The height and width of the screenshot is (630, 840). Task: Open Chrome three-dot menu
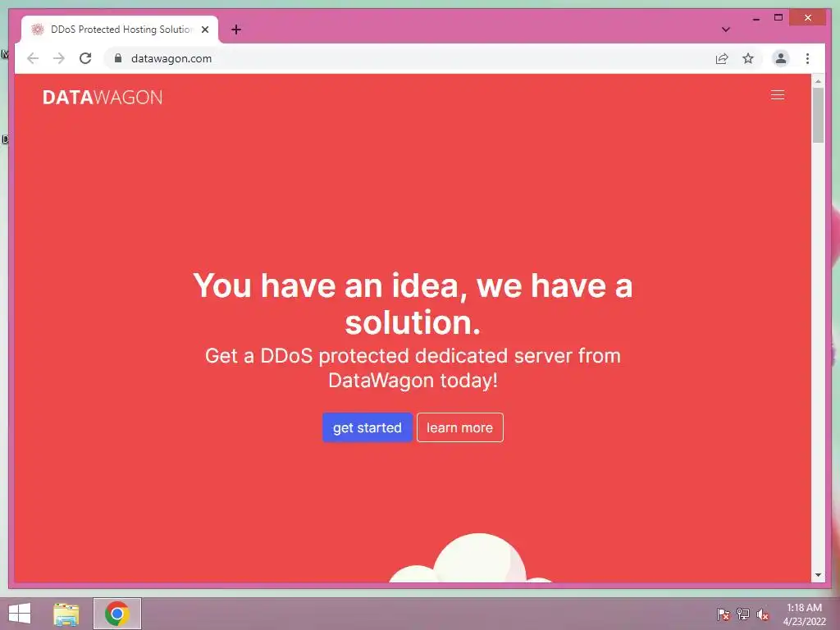pyautogui.click(x=807, y=58)
